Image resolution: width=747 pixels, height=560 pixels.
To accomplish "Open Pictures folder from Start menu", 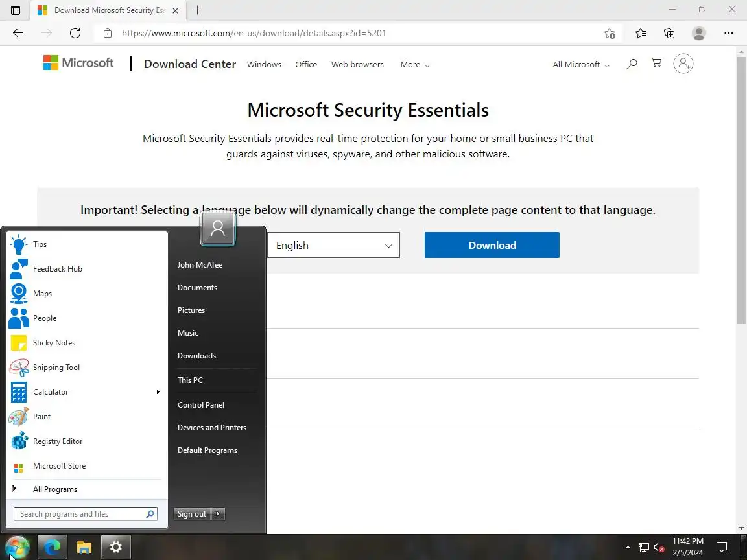I will [191, 310].
